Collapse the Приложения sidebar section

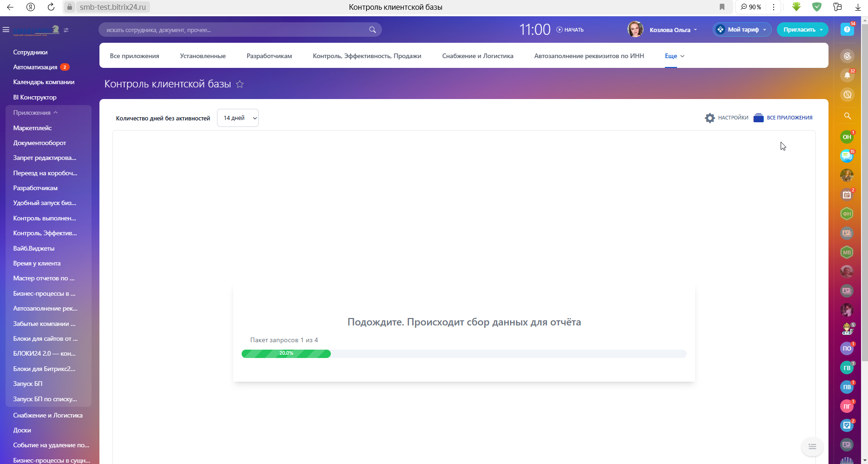click(x=35, y=113)
